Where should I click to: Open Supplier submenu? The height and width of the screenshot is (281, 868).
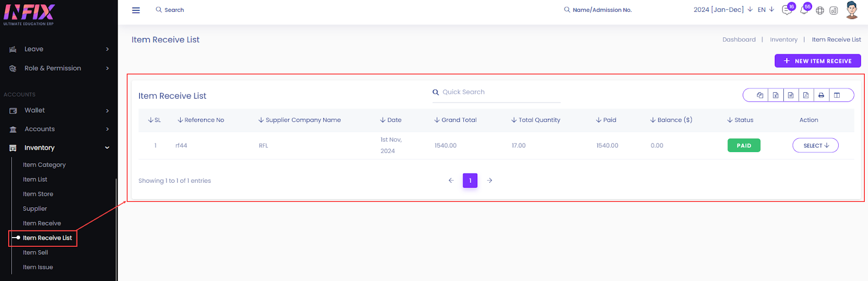pyautogui.click(x=35, y=209)
